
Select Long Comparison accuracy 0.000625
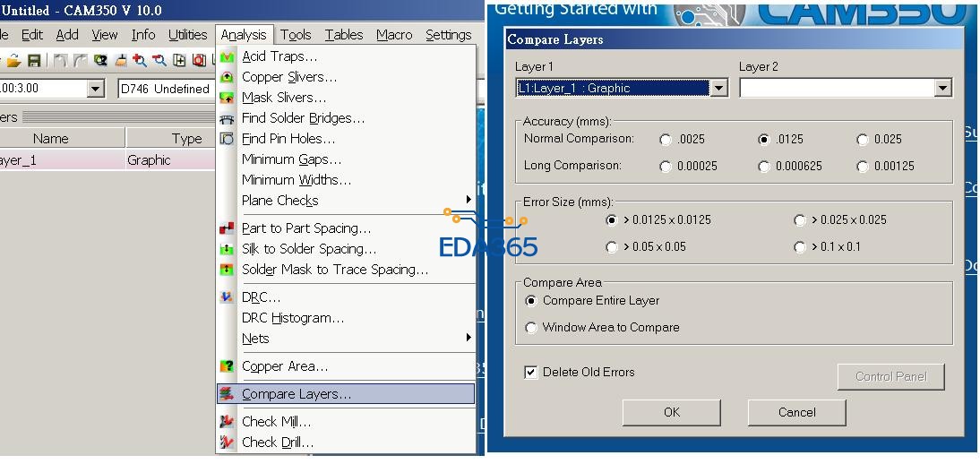pyautogui.click(x=764, y=167)
